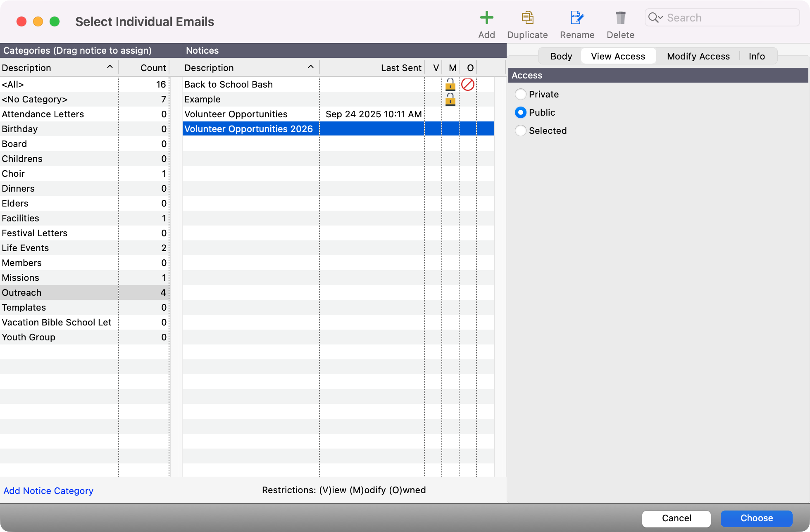Select the Youth Group category
The image size is (810, 532).
84,337
